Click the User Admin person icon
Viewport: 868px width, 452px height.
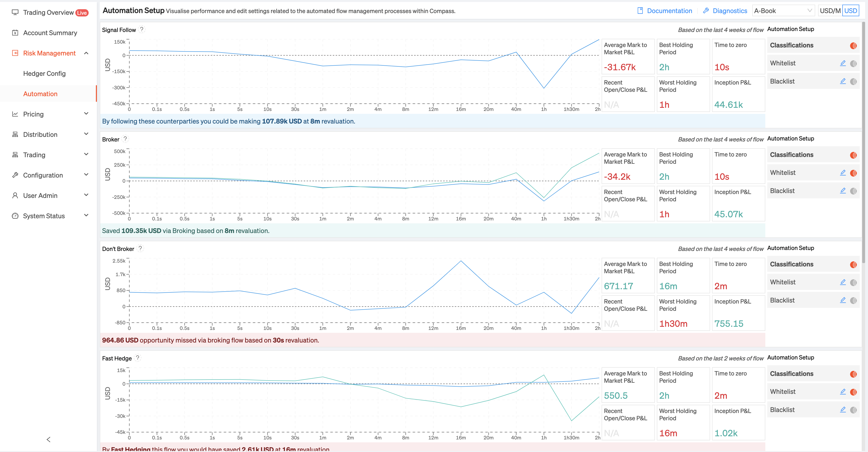(x=15, y=195)
